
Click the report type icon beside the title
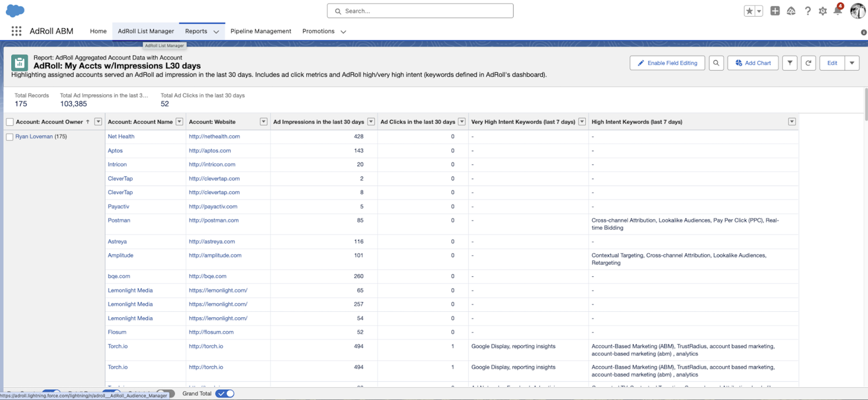pyautogui.click(x=20, y=63)
